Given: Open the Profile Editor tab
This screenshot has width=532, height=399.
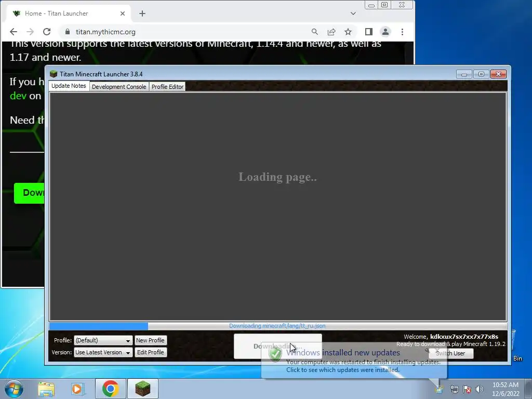Looking at the screenshot, I should [167, 87].
